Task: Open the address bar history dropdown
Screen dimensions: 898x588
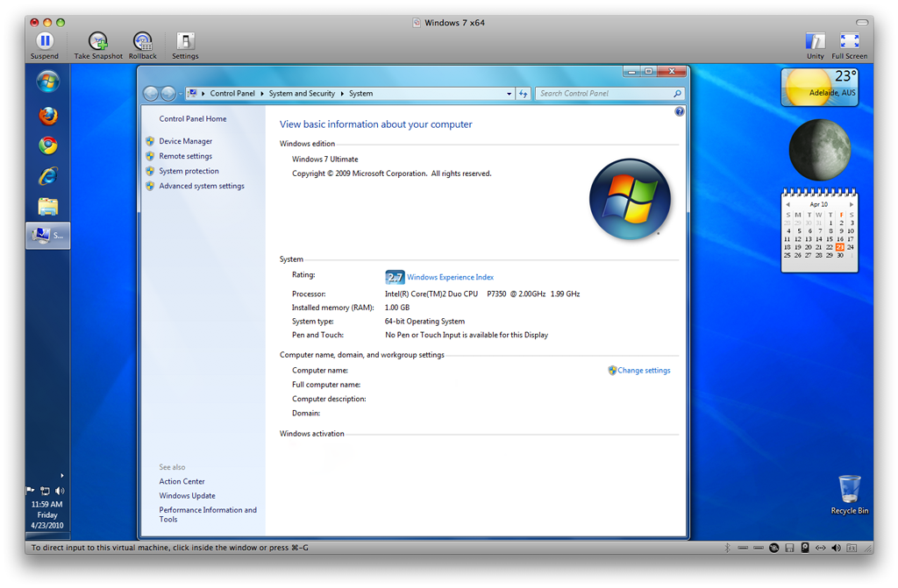Action: tap(510, 94)
